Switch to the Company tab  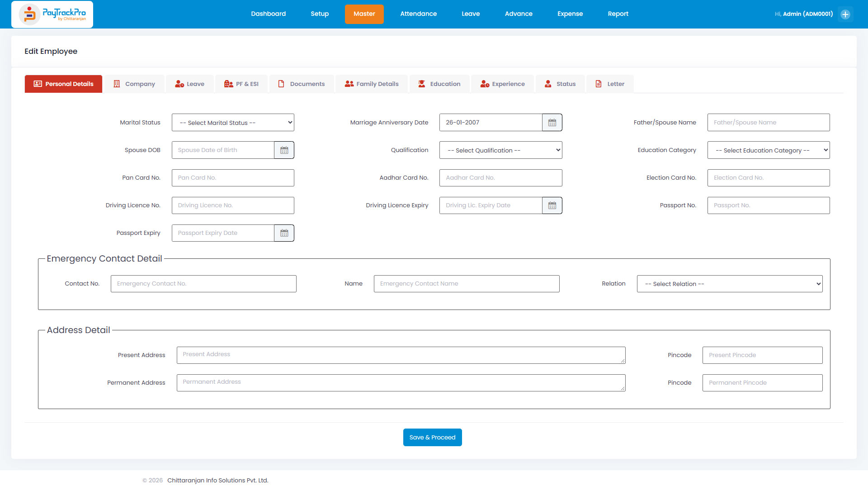point(134,84)
